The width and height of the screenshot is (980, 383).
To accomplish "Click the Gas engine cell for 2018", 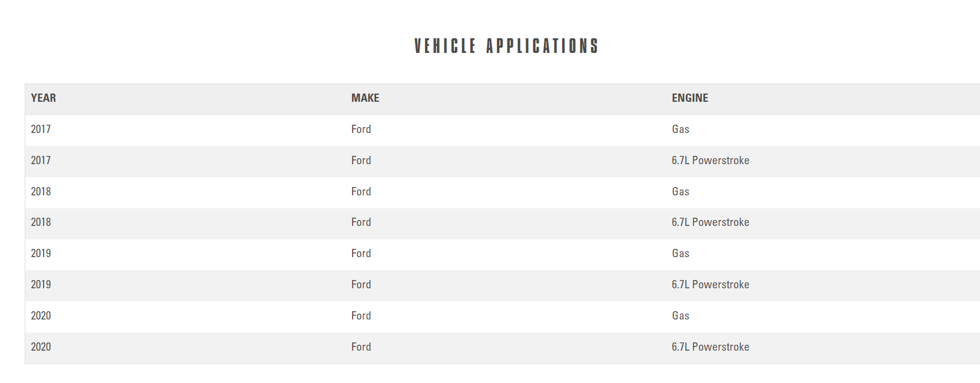I will (x=680, y=192).
